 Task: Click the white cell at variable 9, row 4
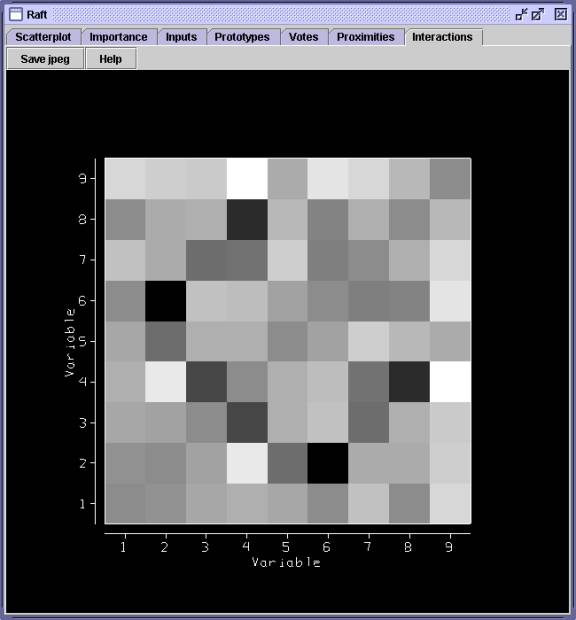tap(450, 382)
